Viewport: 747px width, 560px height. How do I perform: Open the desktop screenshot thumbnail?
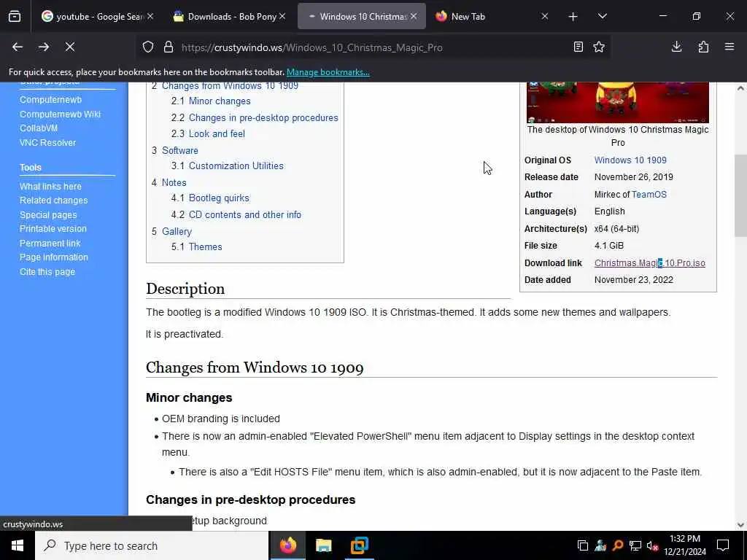coord(617,102)
